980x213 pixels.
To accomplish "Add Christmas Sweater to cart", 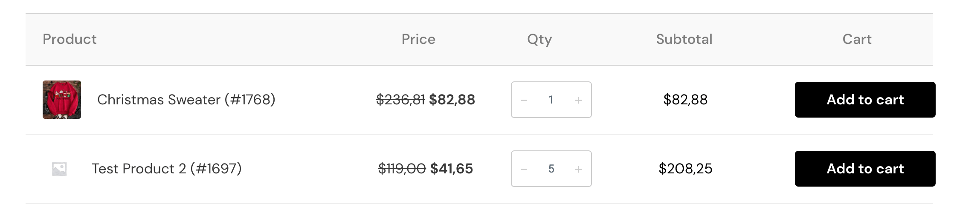I will click(865, 100).
